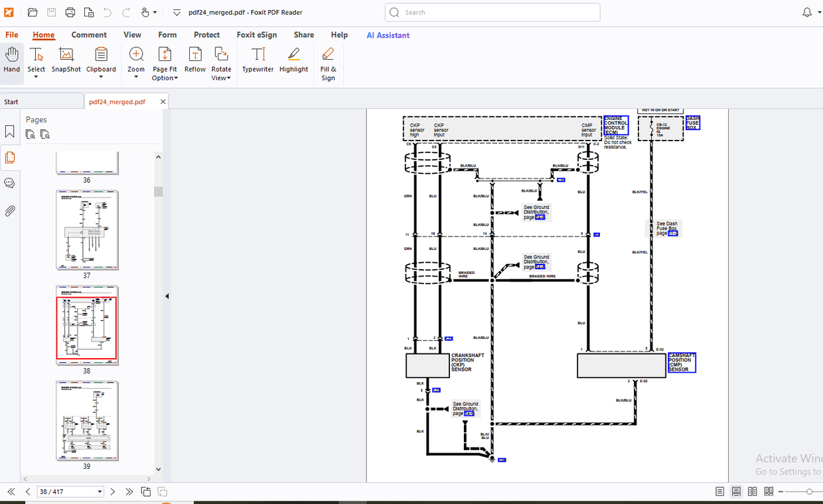The width and height of the screenshot is (823, 504).
Task: Open the Bookmarks panel icon
Action: (x=9, y=131)
